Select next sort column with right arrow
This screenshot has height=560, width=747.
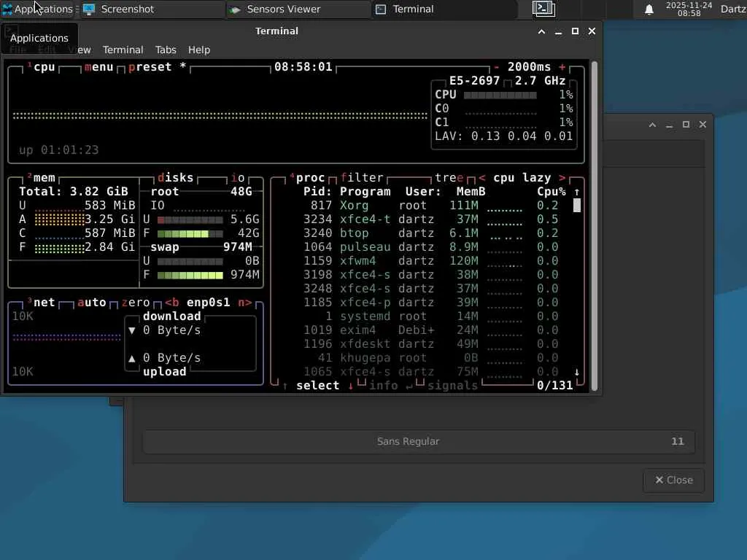click(x=562, y=178)
